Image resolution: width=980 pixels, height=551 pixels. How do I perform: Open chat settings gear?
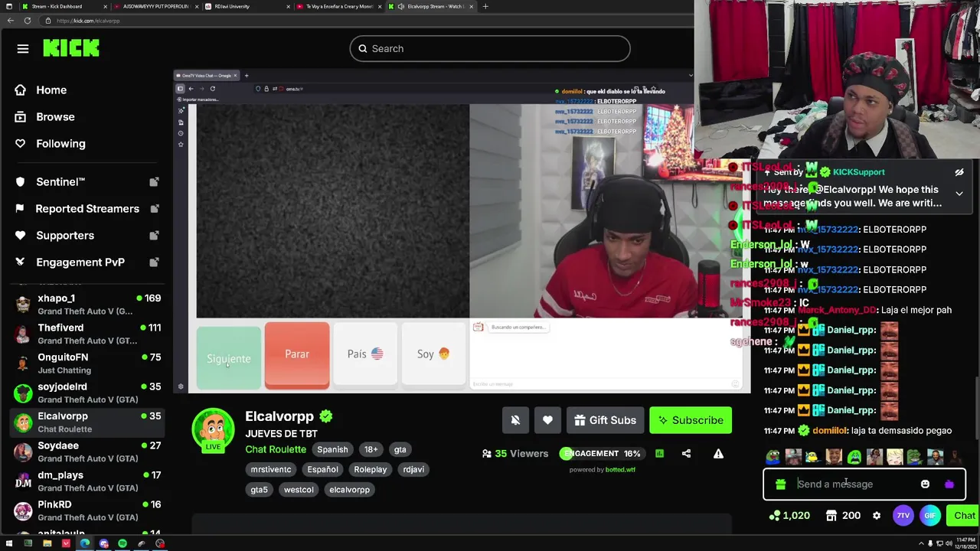click(x=877, y=516)
